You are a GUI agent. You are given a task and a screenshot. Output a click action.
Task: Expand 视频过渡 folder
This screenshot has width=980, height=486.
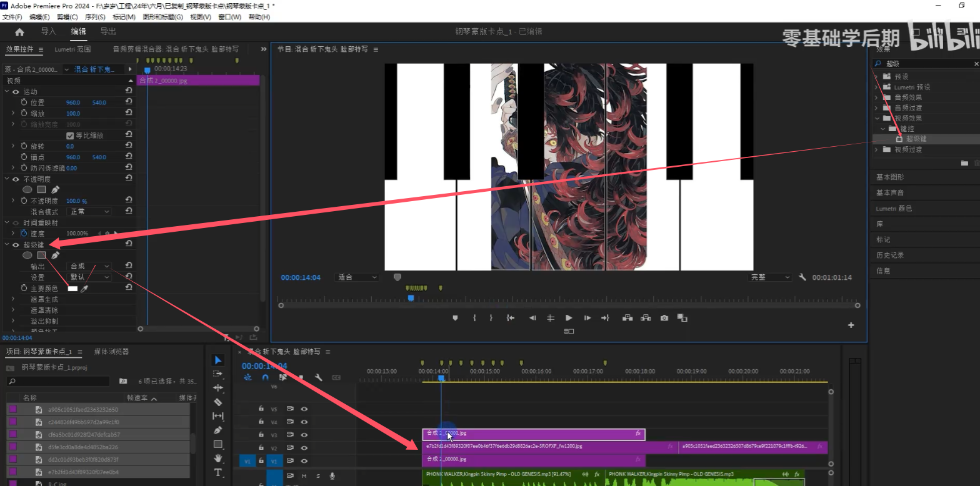point(877,150)
